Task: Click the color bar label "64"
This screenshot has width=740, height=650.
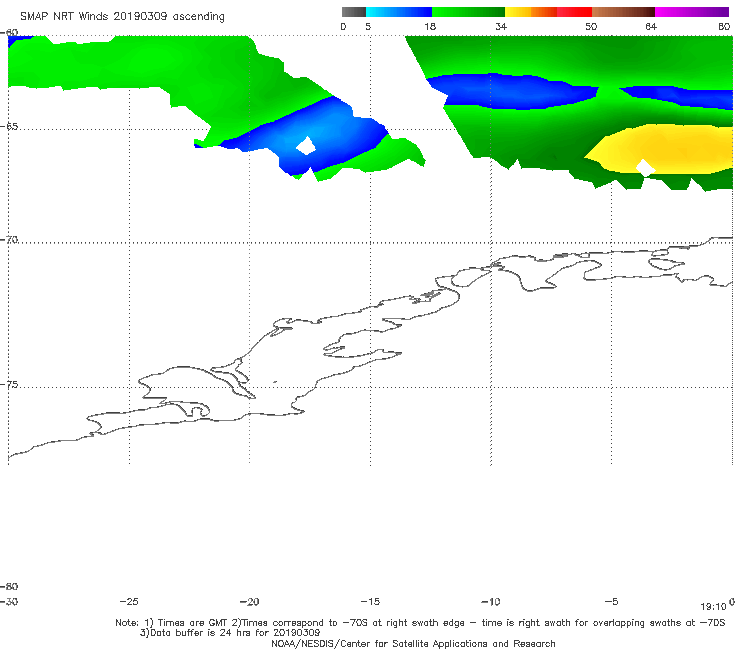Action: pos(651,26)
